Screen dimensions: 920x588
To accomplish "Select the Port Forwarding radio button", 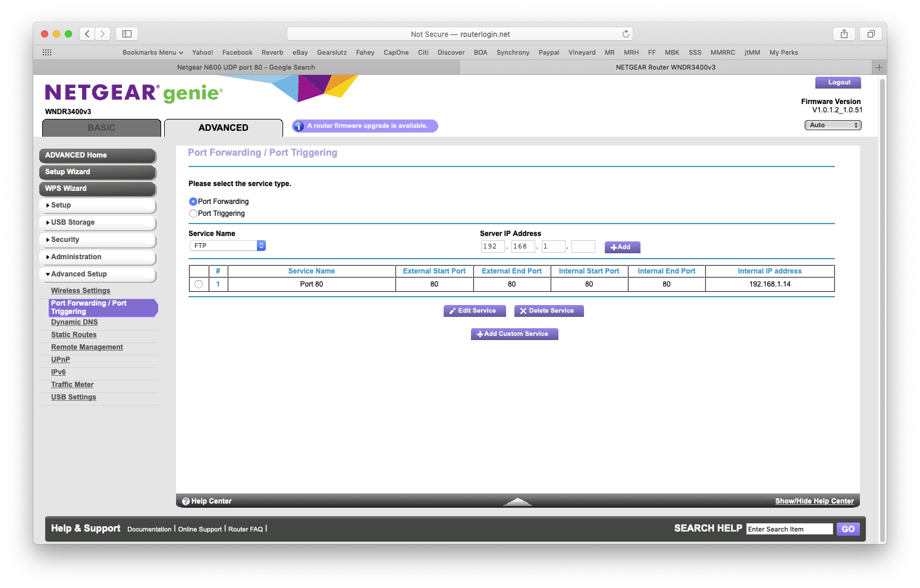I will pos(193,202).
